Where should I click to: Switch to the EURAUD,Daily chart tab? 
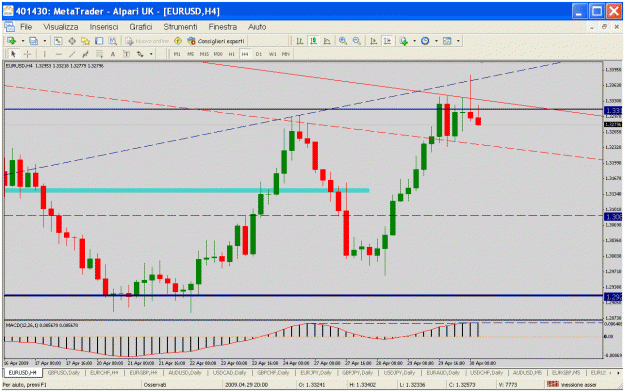pyautogui.click(x=443, y=373)
